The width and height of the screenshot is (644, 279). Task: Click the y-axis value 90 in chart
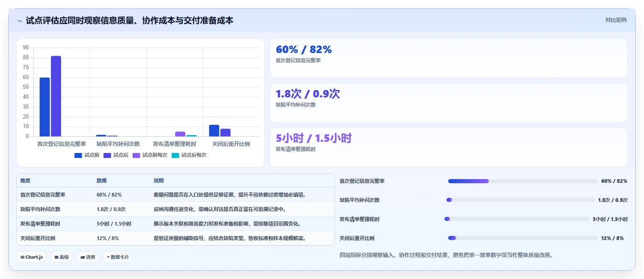pos(26,48)
